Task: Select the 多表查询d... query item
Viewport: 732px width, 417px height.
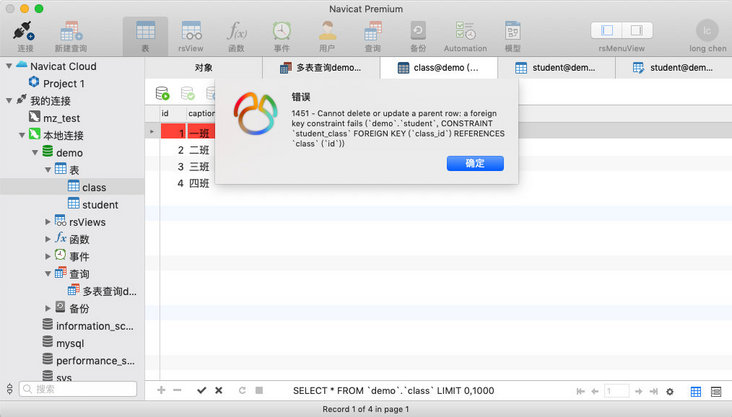Action: [x=109, y=291]
